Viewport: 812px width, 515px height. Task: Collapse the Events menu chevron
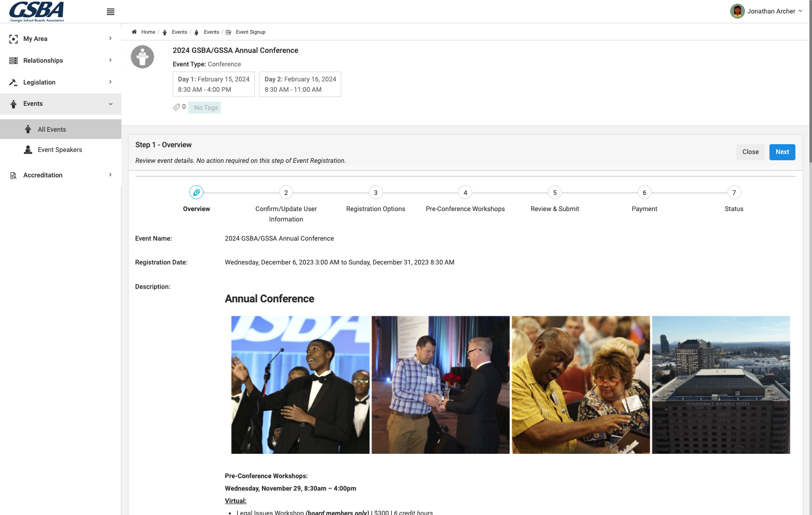111,104
